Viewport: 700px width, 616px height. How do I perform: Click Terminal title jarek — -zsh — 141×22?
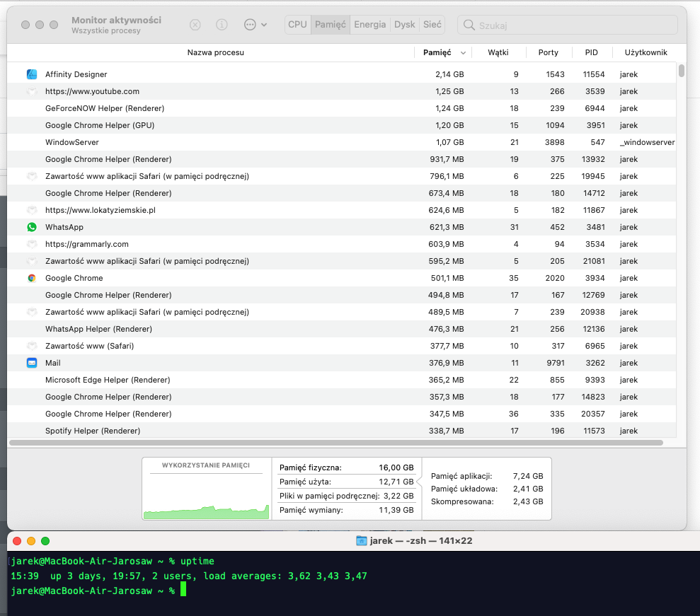pos(420,541)
